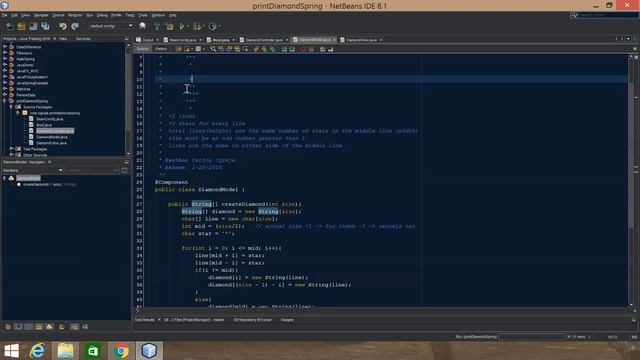Open the Refactor menu

[75, 15]
